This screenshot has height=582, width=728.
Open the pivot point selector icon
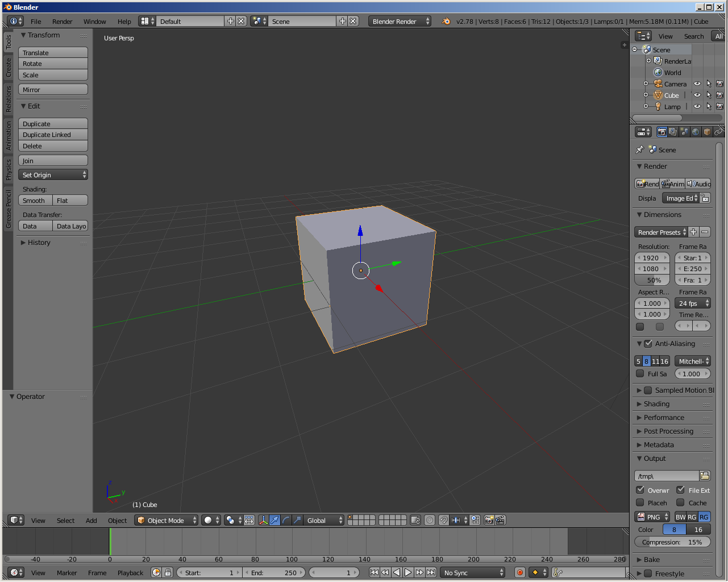pos(233,520)
